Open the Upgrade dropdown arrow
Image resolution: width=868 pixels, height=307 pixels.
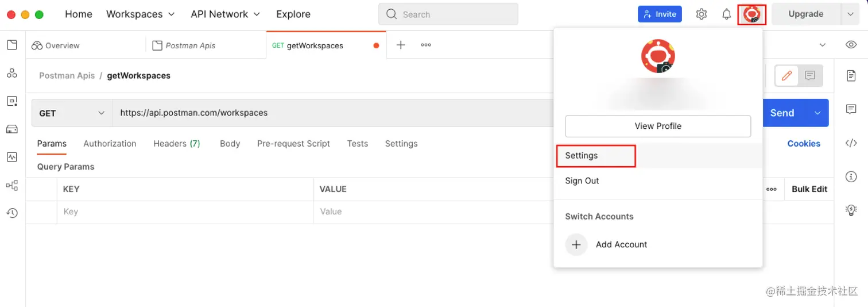click(x=850, y=14)
